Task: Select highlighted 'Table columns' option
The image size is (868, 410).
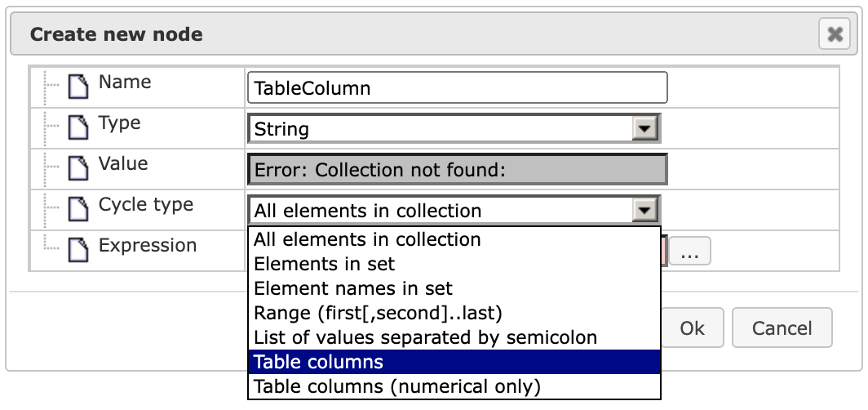Action: [x=454, y=362]
